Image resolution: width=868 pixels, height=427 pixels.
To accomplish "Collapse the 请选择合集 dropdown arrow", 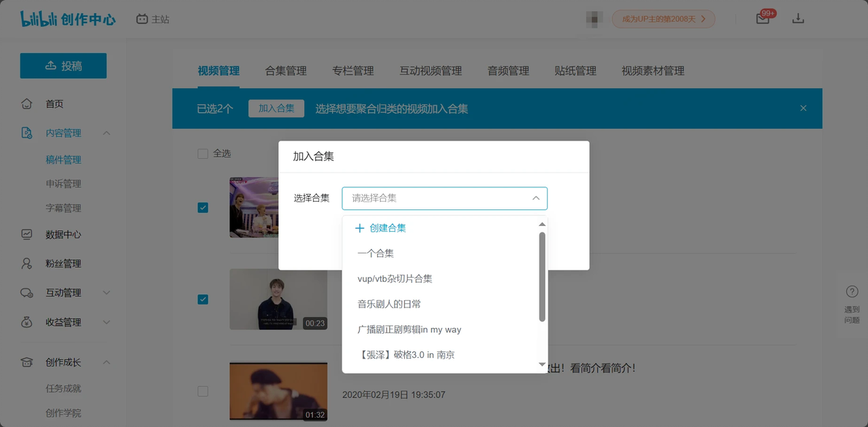I will coord(536,198).
